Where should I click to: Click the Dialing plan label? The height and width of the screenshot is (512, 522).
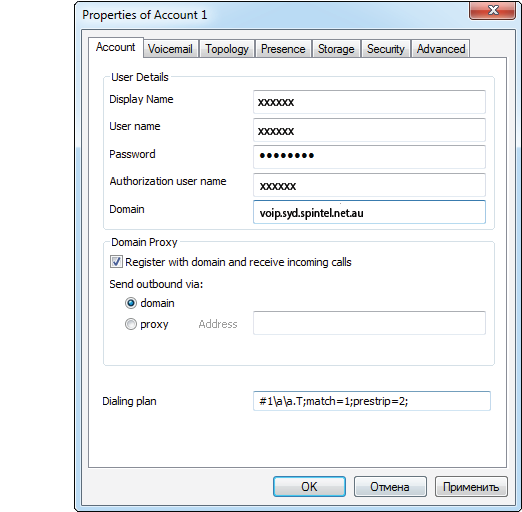coord(129,401)
